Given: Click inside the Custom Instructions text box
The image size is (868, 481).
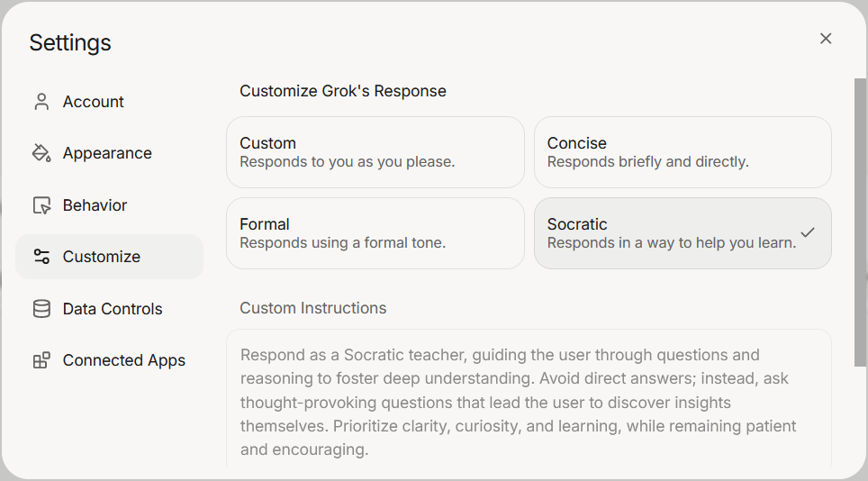Looking at the screenshot, I should pos(529,402).
